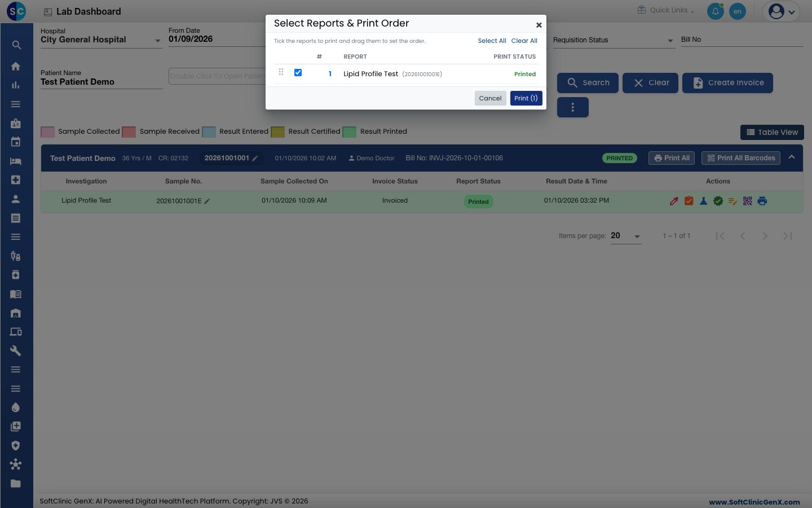Click the blue flask result entry icon
The width and height of the screenshot is (812, 508).
(703, 201)
